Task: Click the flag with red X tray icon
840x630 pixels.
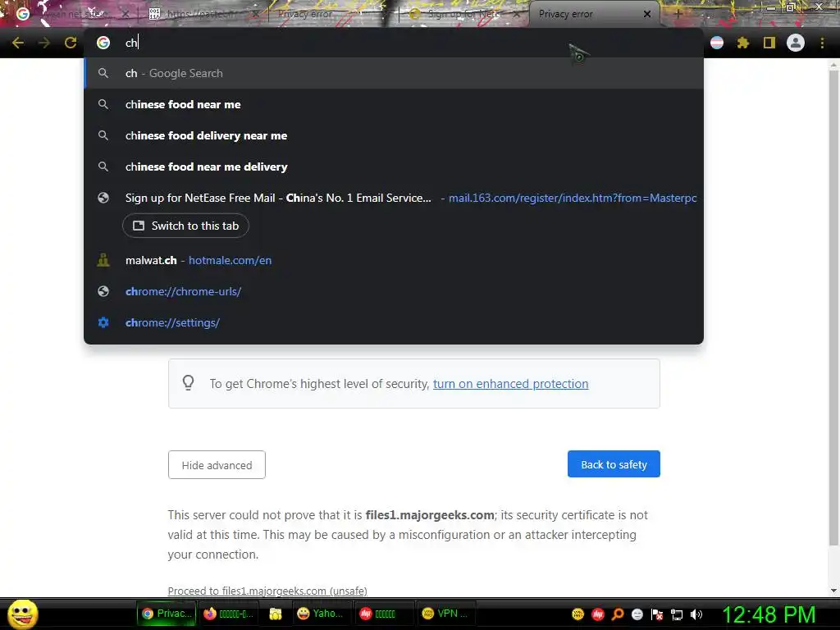Action: (657, 614)
